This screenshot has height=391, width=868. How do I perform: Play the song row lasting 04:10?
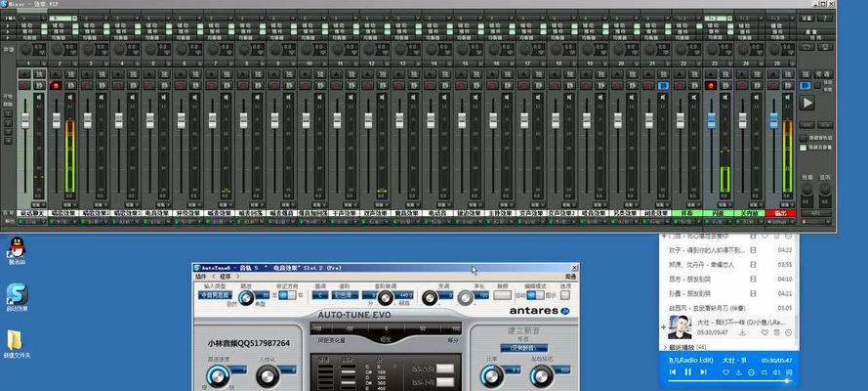click(729, 280)
